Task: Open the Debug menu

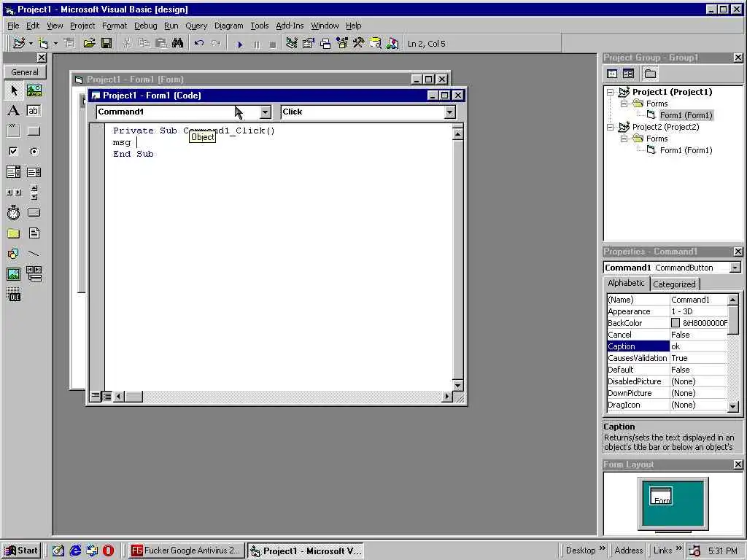Action: 145,26
